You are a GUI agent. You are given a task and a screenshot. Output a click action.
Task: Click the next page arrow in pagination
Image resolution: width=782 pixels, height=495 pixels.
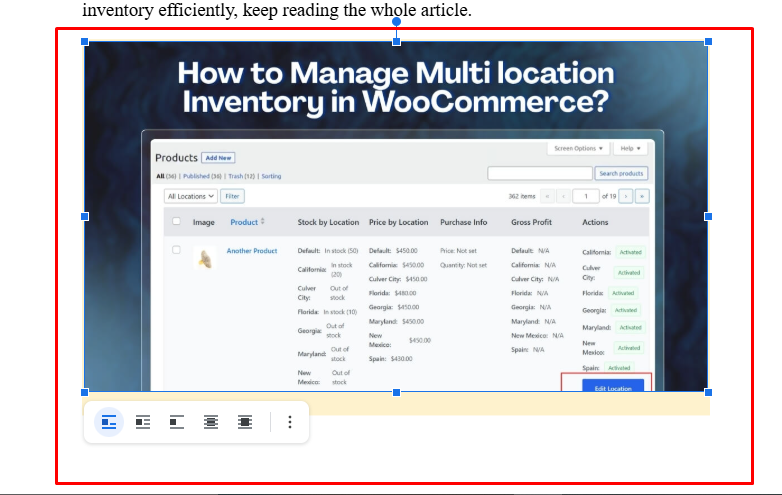click(626, 196)
